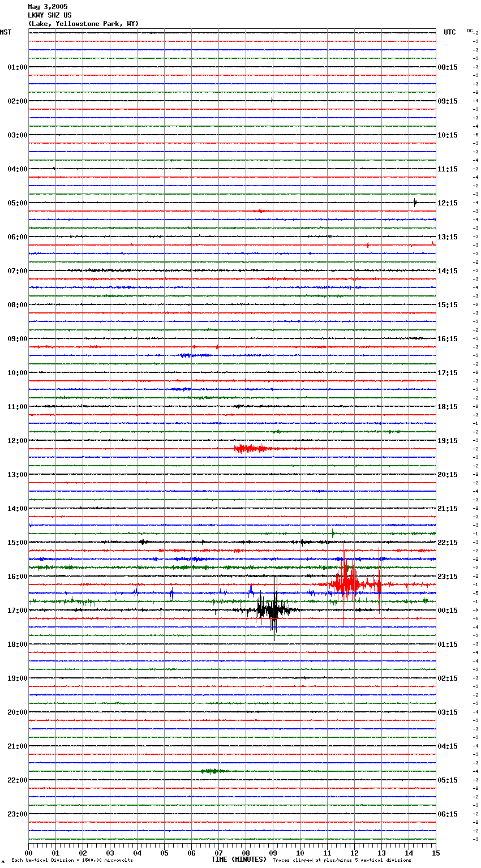Click the '21:00' MST time label
The image size is (481, 868).
pyautogui.click(x=17, y=746)
